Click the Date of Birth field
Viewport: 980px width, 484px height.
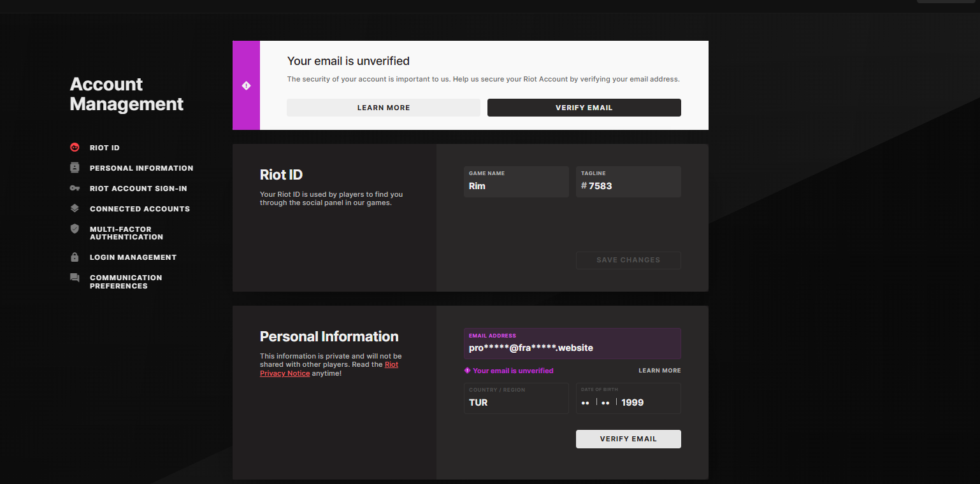click(x=628, y=398)
